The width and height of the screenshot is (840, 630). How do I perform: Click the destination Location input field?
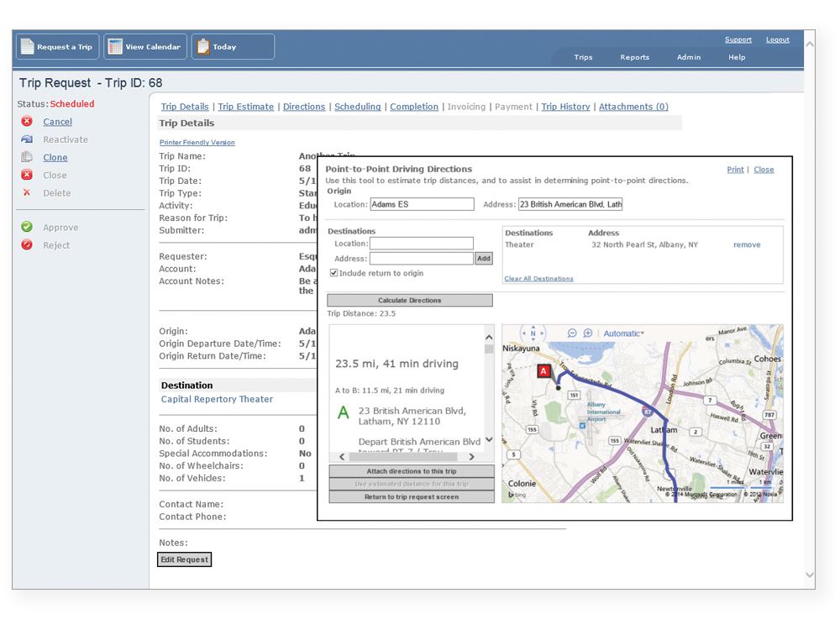click(x=422, y=244)
